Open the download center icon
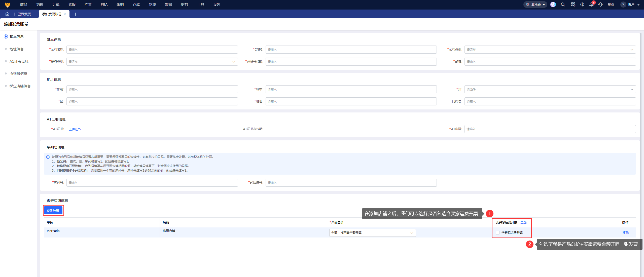This screenshot has height=277, width=644. pyautogui.click(x=582, y=5)
